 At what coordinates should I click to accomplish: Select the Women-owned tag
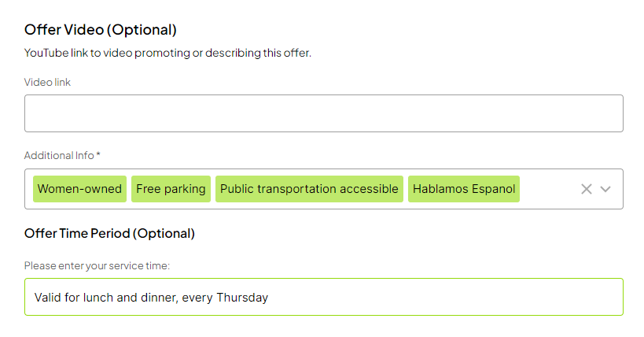tap(79, 189)
